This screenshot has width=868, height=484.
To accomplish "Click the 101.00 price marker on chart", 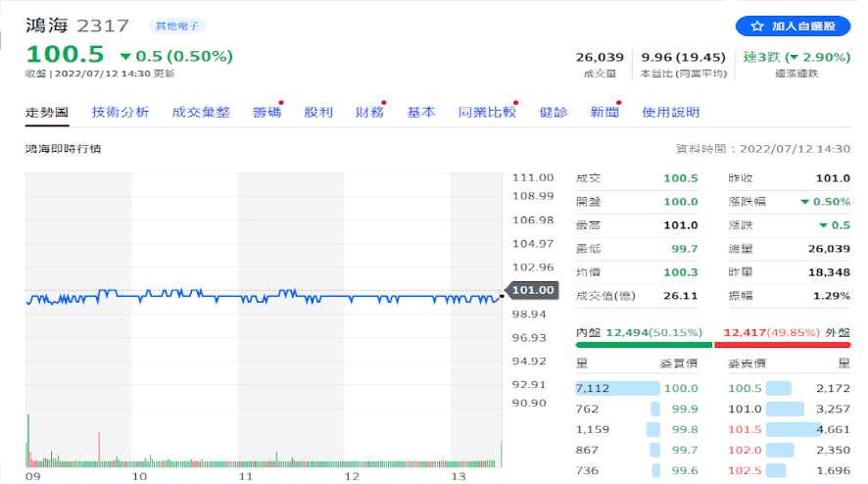I will click(532, 290).
